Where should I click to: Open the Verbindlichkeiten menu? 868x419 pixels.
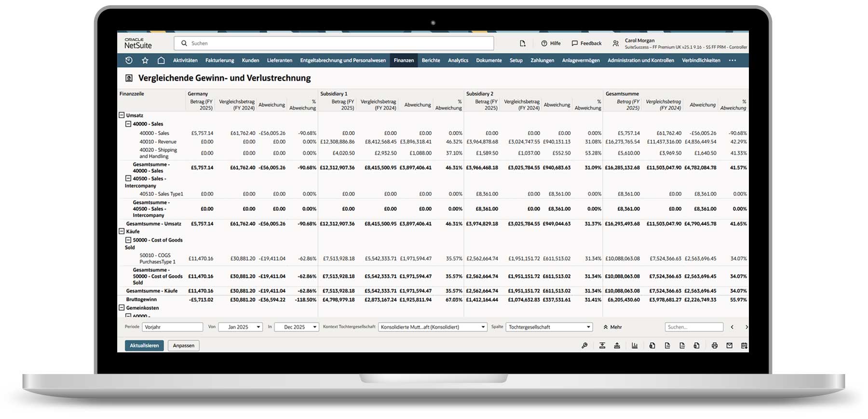701,60
